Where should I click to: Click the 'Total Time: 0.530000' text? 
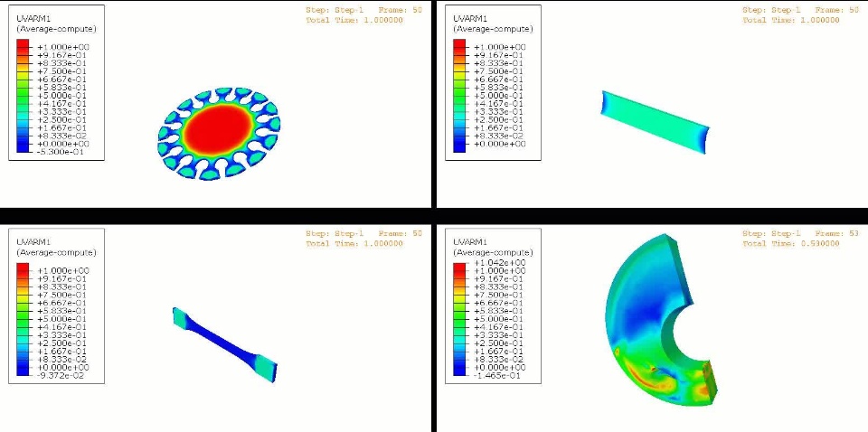click(790, 243)
